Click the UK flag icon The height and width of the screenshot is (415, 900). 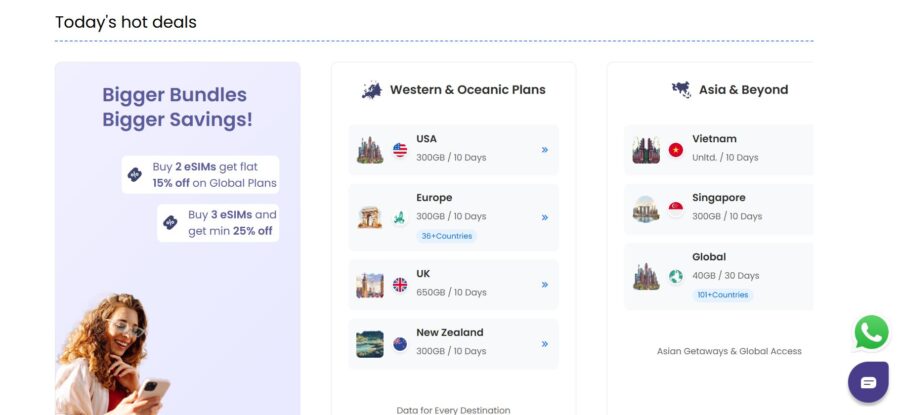click(400, 285)
